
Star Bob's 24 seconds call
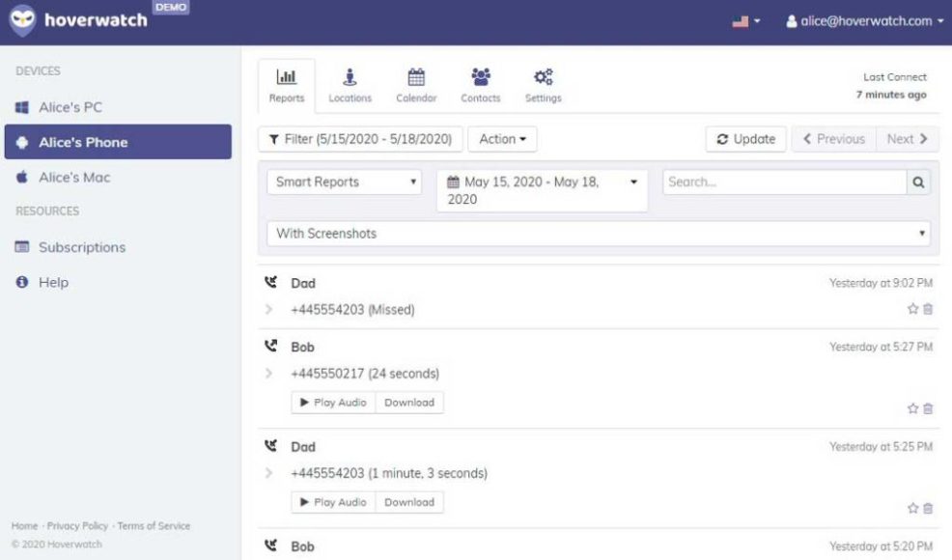[x=912, y=408]
